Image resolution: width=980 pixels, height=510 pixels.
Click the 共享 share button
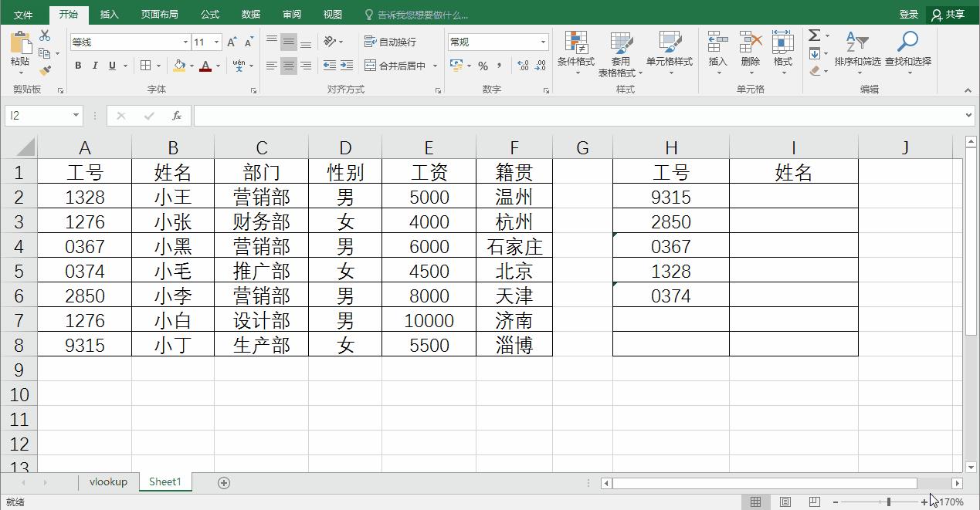[955, 13]
